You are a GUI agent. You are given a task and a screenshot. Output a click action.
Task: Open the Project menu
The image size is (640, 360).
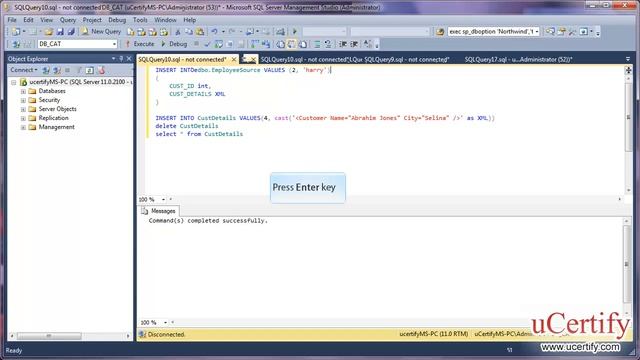[92, 20]
